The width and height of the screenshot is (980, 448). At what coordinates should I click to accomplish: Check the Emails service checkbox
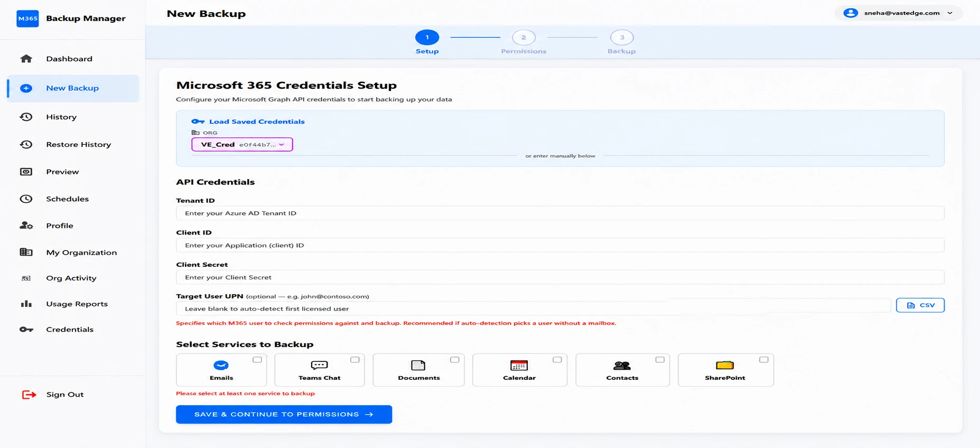click(x=257, y=360)
